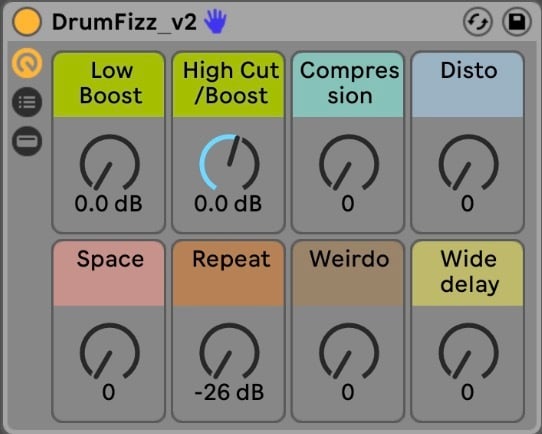Select the Wide delay yellow label header
The height and width of the screenshot is (434, 542).
click(x=467, y=273)
